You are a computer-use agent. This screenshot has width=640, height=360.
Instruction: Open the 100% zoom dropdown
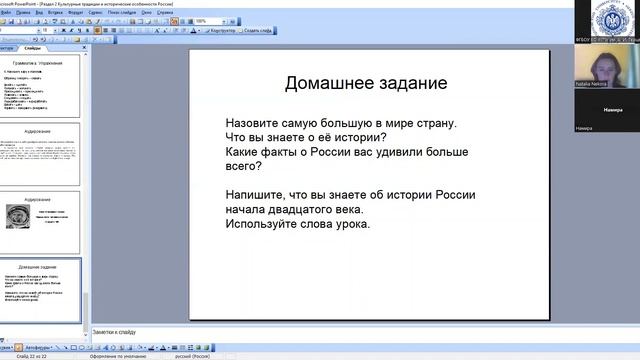(224, 21)
